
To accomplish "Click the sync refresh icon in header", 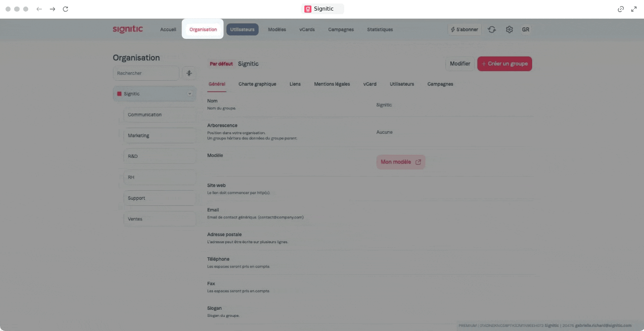I will click(x=492, y=30).
